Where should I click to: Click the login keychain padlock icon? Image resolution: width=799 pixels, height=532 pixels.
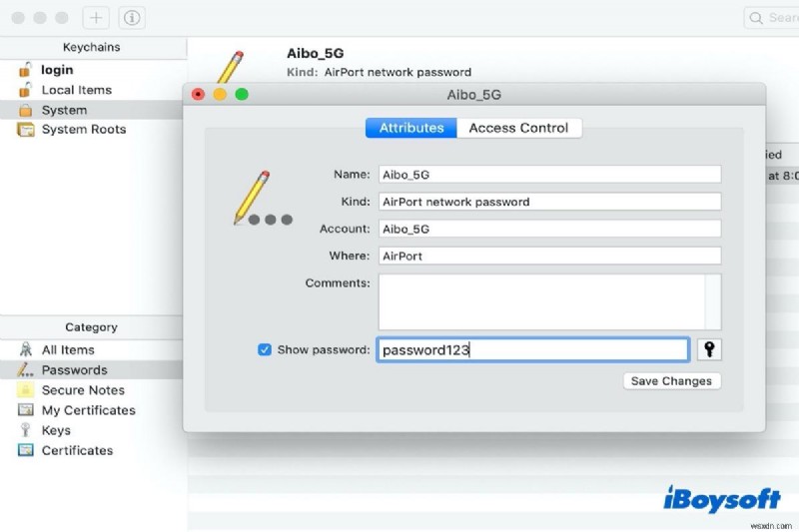pyautogui.click(x=25, y=69)
